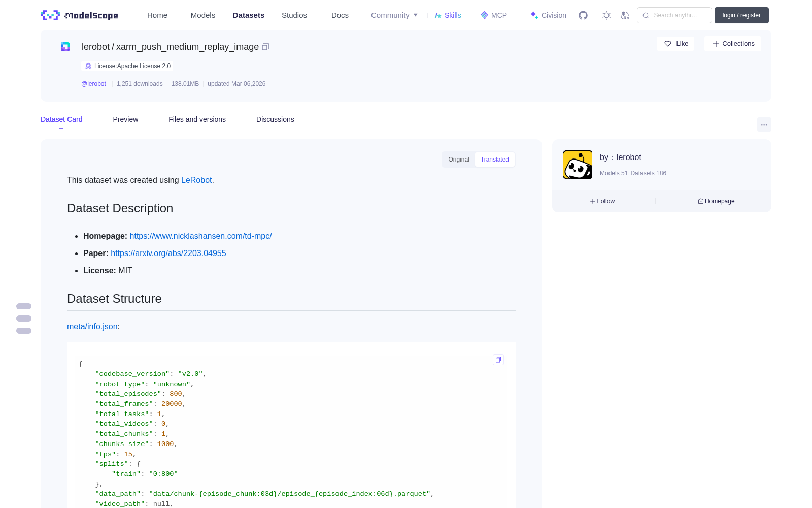Screen dimensions: 812x508
Task: Toggle the light/dark theme sun icon
Action: pos(606,15)
